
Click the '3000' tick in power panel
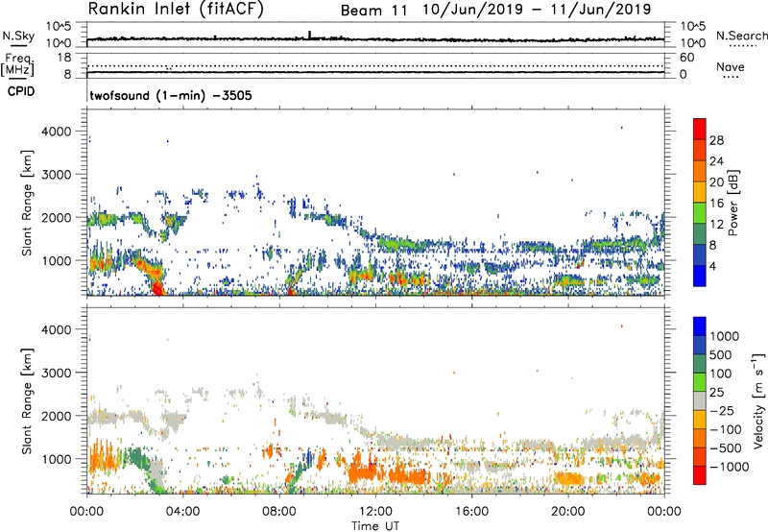point(56,175)
